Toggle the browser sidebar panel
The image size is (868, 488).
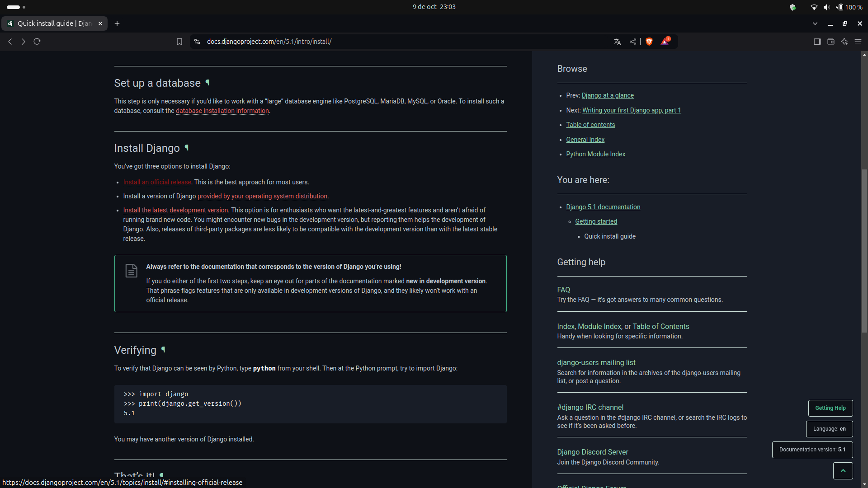point(817,42)
